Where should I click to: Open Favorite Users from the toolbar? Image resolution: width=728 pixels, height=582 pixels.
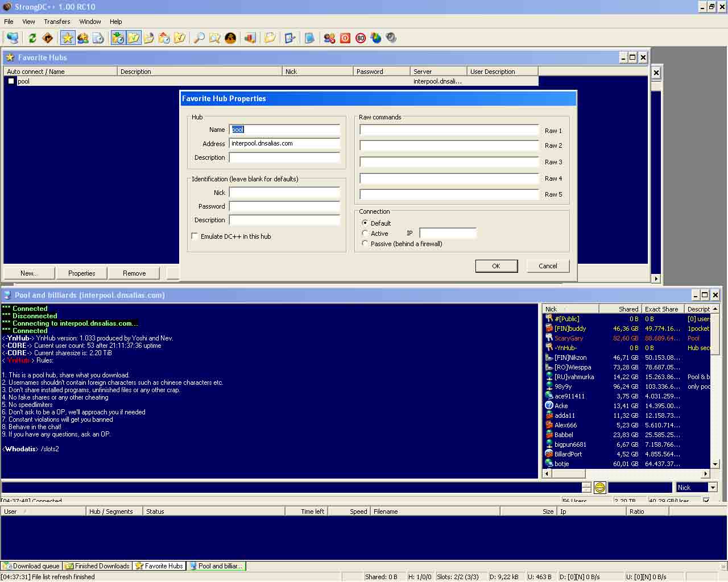[x=83, y=38]
